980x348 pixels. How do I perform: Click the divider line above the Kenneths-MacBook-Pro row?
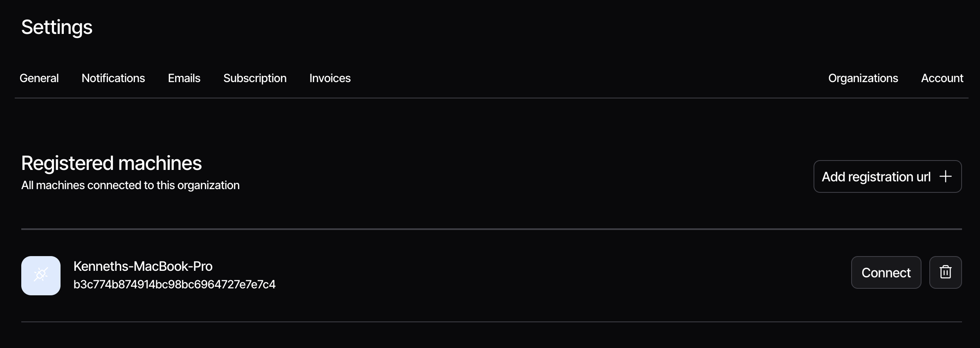tap(491, 229)
